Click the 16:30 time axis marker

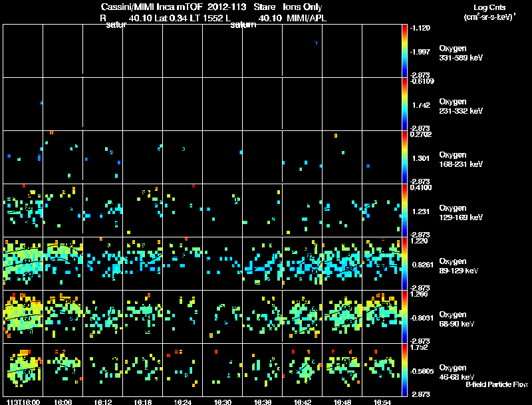click(x=223, y=402)
